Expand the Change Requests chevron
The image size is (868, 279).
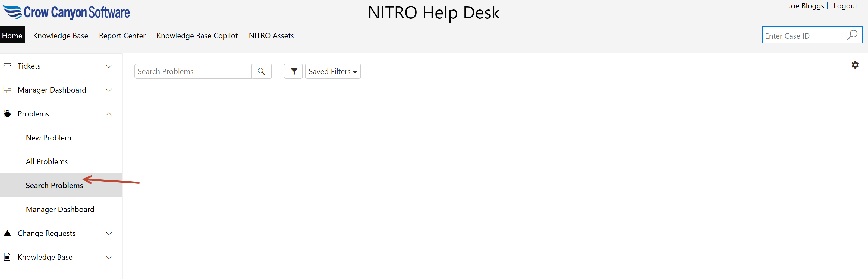click(109, 234)
